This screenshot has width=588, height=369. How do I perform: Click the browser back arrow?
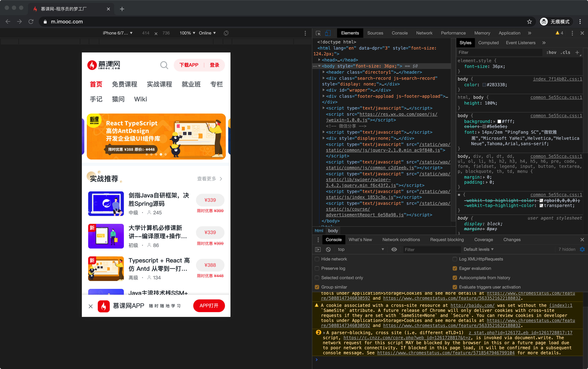pos(8,22)
